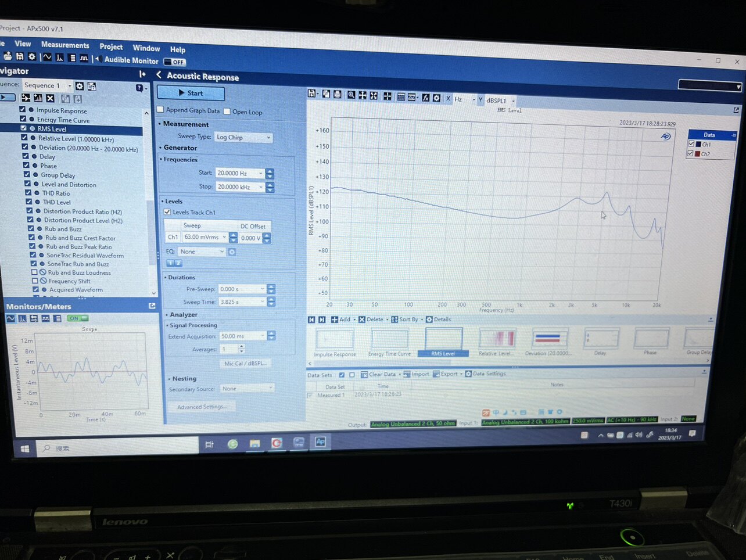Viewport: 746px width, 560px height.
Task: Open the Secondary Source None dropdown
Action: (247, 388)
